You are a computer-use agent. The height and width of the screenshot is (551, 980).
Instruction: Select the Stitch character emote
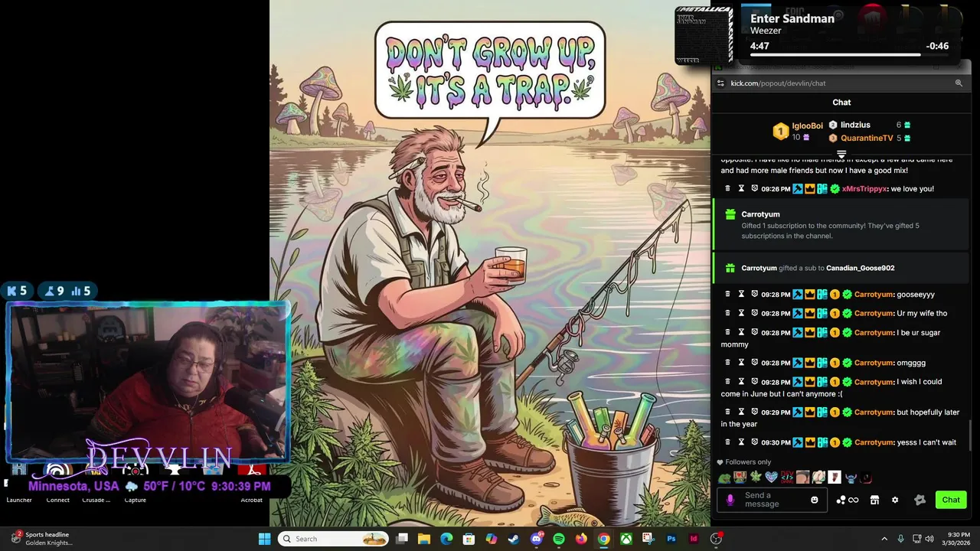(x=851, y=478)
